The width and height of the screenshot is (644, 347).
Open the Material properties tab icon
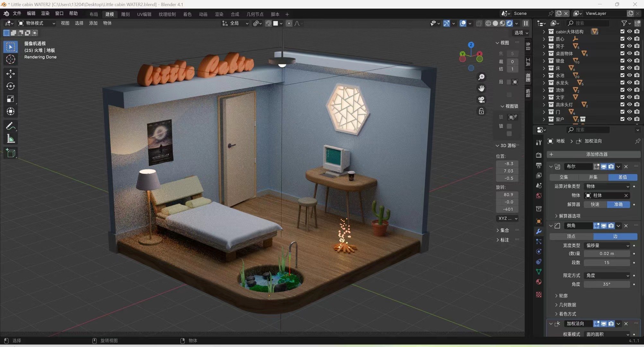click(539, 282)
